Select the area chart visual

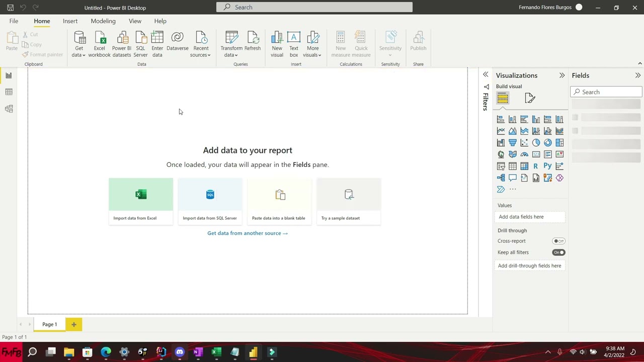click(512, 131)
